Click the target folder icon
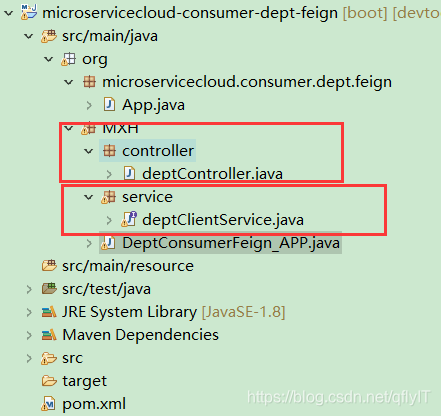 coord(49,381)
